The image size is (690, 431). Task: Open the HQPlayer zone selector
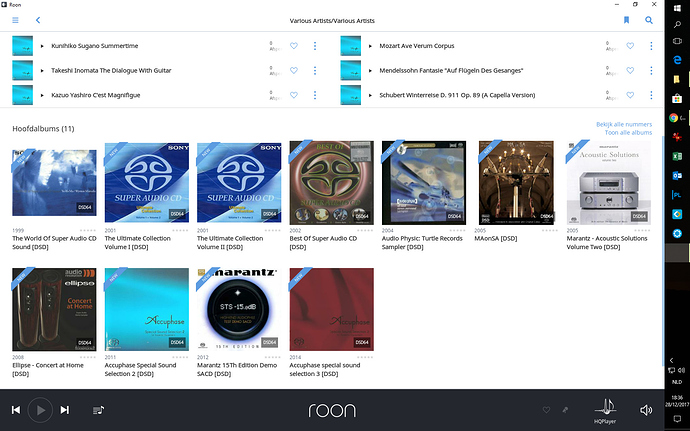point(606,411)
